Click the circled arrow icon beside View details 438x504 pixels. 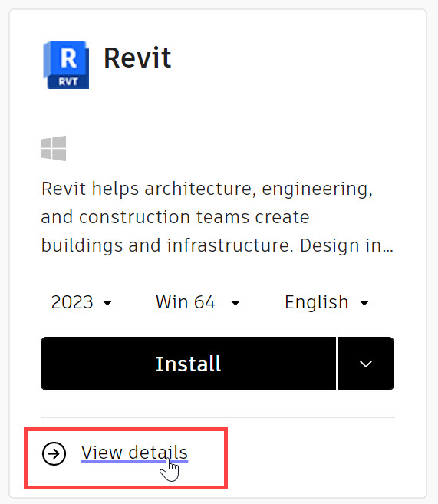tap(54, 453)
